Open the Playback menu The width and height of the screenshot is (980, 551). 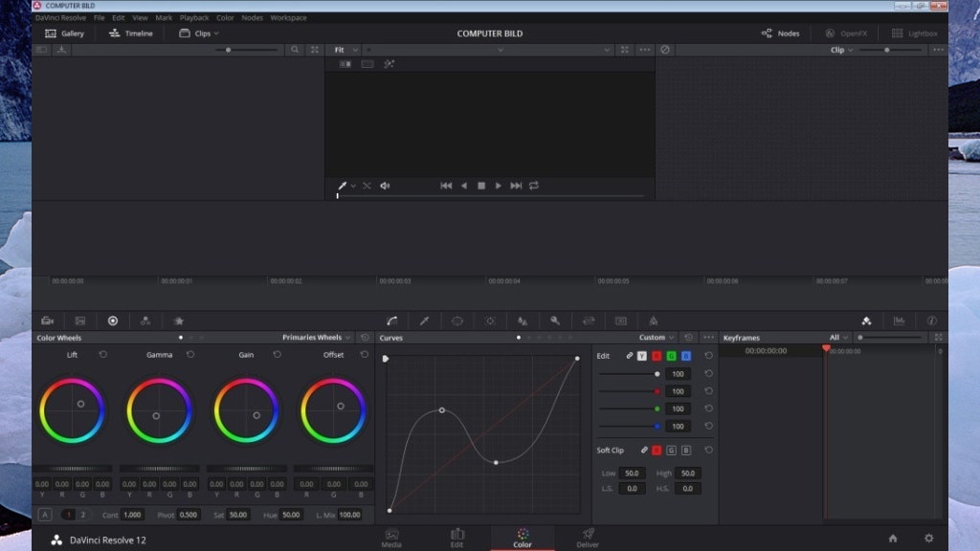point(194,17)
